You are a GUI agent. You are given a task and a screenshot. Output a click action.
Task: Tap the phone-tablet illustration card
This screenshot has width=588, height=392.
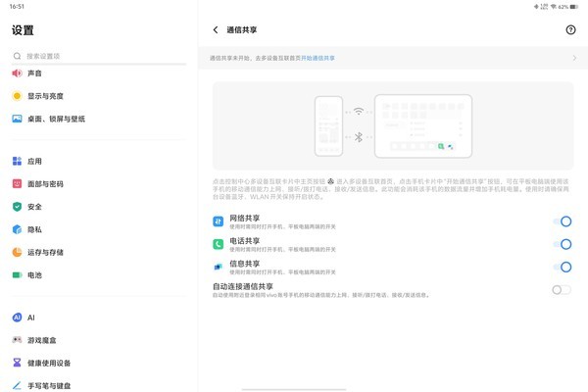[x=393, y=125]
